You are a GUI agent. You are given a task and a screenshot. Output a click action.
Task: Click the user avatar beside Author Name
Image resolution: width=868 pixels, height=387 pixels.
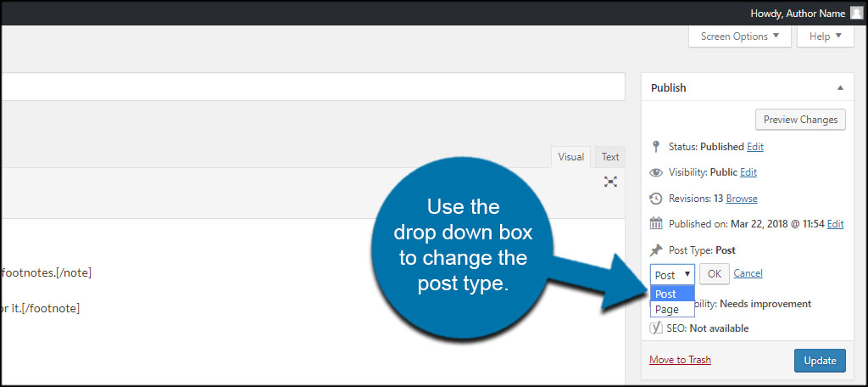pyautogui.click(x=856, y=14)
